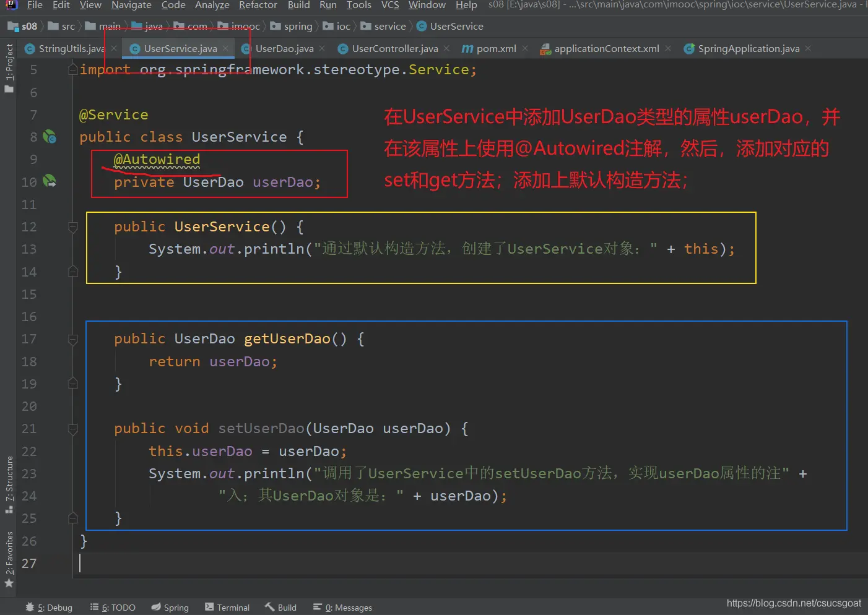Collapse the getUserDao method fold
Screen dimensions: 868x615
click(x=73, y=339)
